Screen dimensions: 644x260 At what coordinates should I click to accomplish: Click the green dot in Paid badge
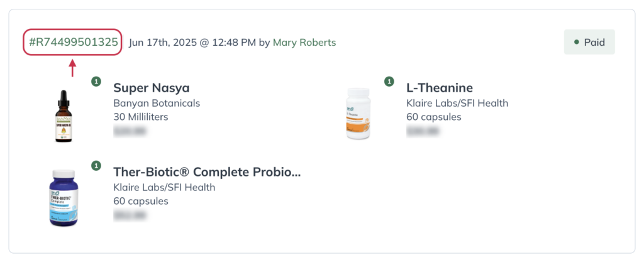576,42
